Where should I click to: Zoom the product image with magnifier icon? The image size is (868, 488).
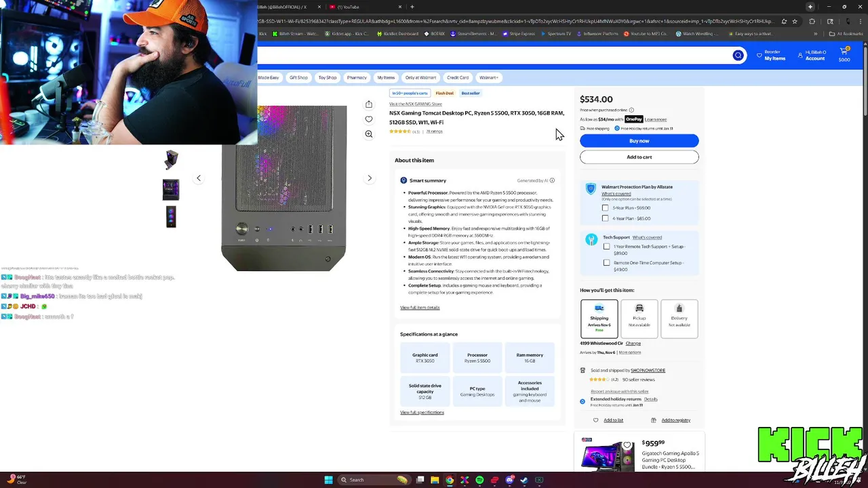[x=369, y=134]
